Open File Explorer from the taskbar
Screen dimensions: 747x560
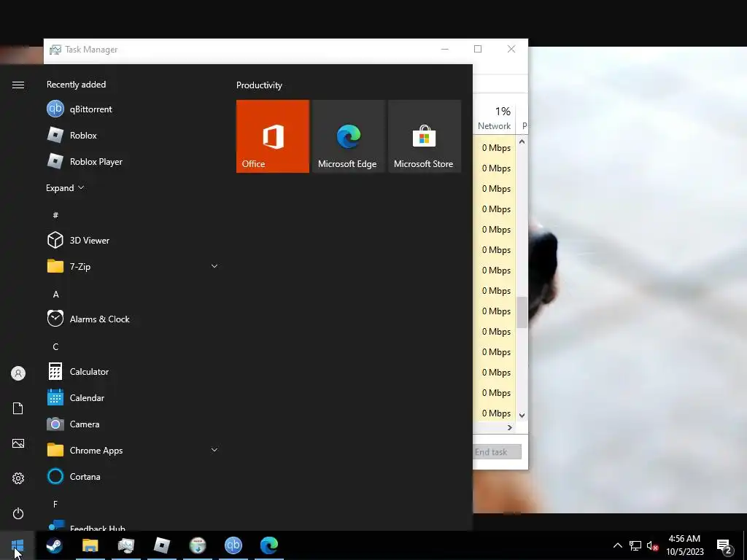(90, 545)
